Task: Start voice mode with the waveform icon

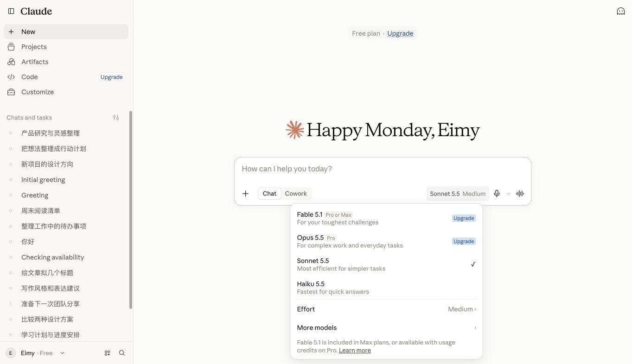Action: [520, 194]
